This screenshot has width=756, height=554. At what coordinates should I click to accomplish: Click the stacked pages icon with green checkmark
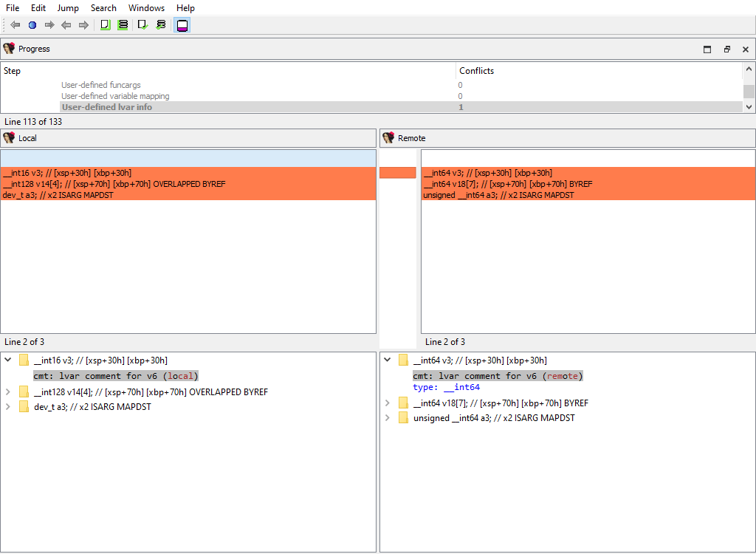[x=161, y=25]
